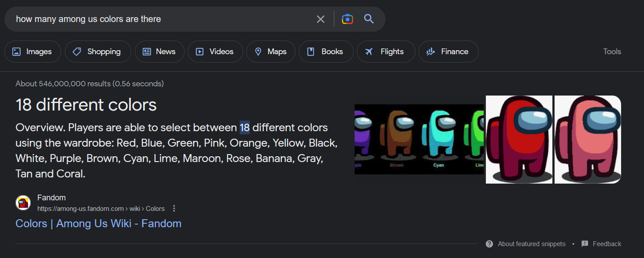Click the among-us.fandom.com URL breadcrumb
The width and height of the screenshot is (644, 258).
click(101, 209)
